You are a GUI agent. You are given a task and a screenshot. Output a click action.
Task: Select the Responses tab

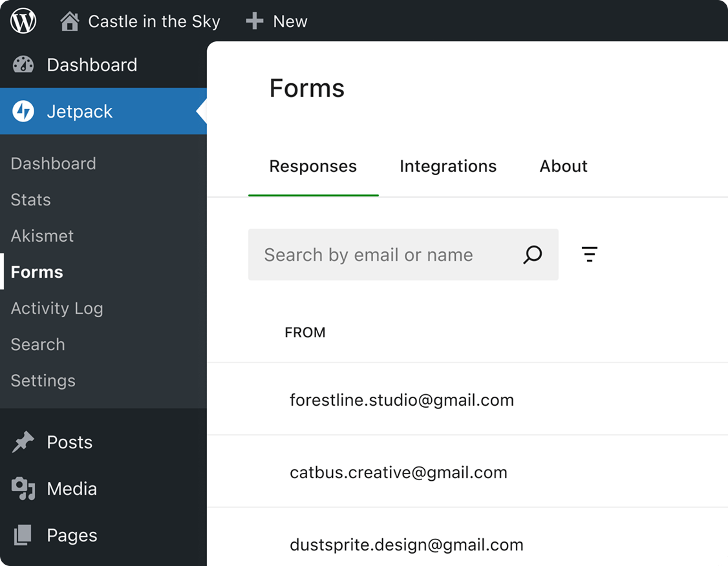[x=313, y=167]
